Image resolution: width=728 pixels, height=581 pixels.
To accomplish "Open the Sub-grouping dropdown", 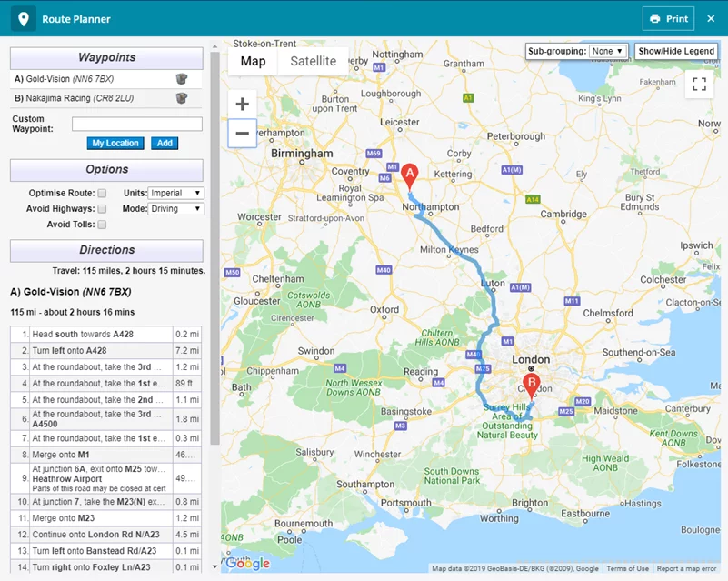I will (x=607, y=51).
